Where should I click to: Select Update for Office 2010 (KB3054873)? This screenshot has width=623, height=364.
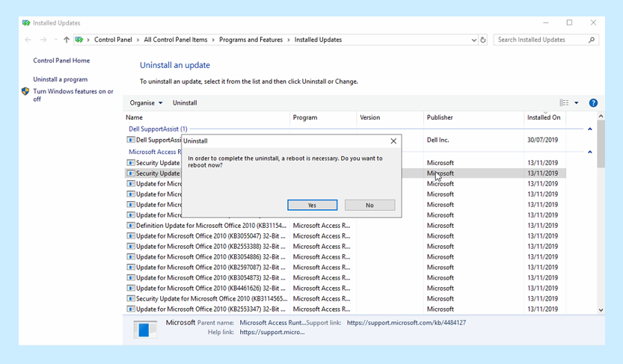tap(211, 277)
